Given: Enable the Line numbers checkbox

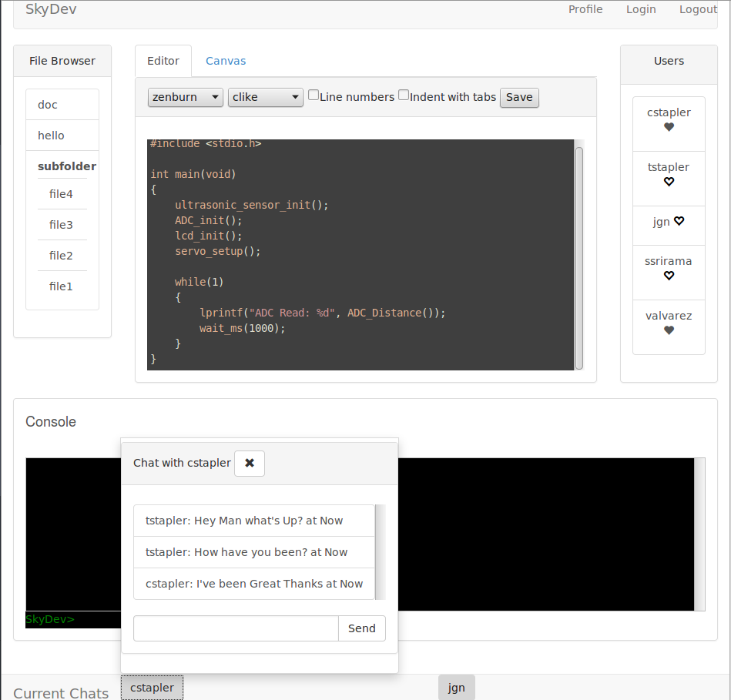Looking at the screenshot, I should [314, 95].
